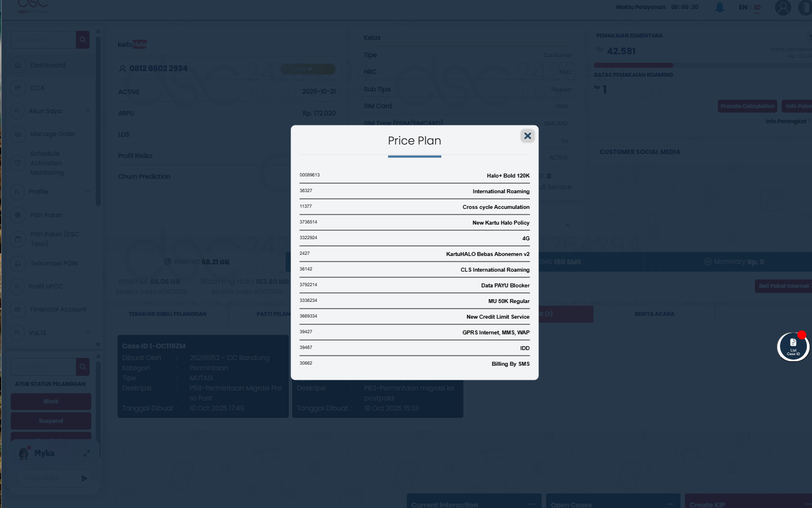Click Data PAYU Blocker entry
This screenshot has width=812, height=508.
click(x=414, y=285)
